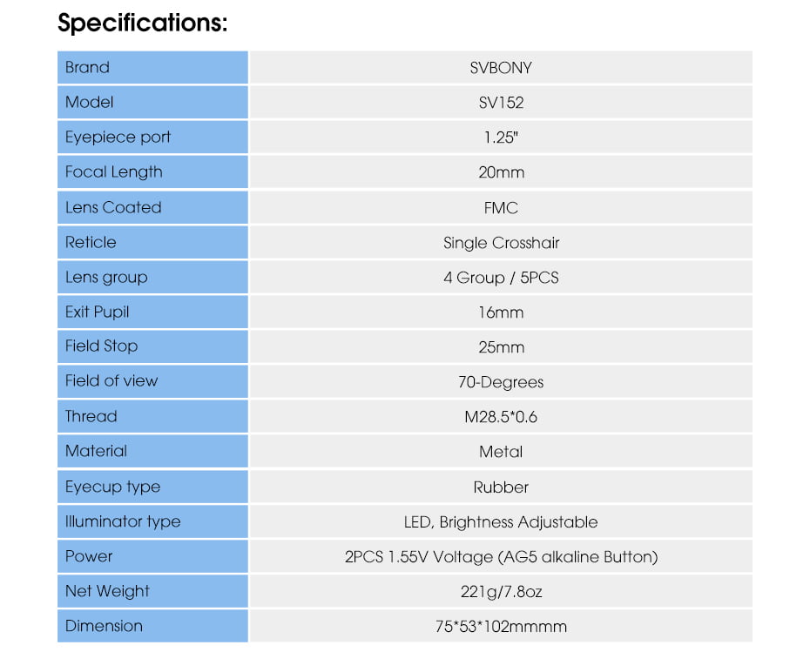Select the Dimension row label

point(104,626)
